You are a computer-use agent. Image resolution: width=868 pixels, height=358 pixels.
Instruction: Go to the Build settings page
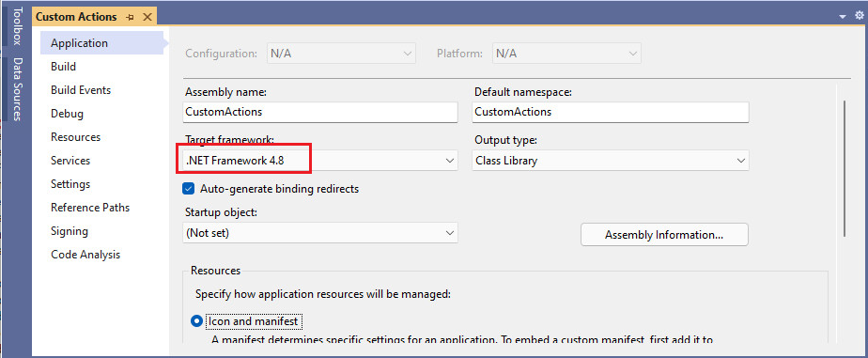[64, 67]
